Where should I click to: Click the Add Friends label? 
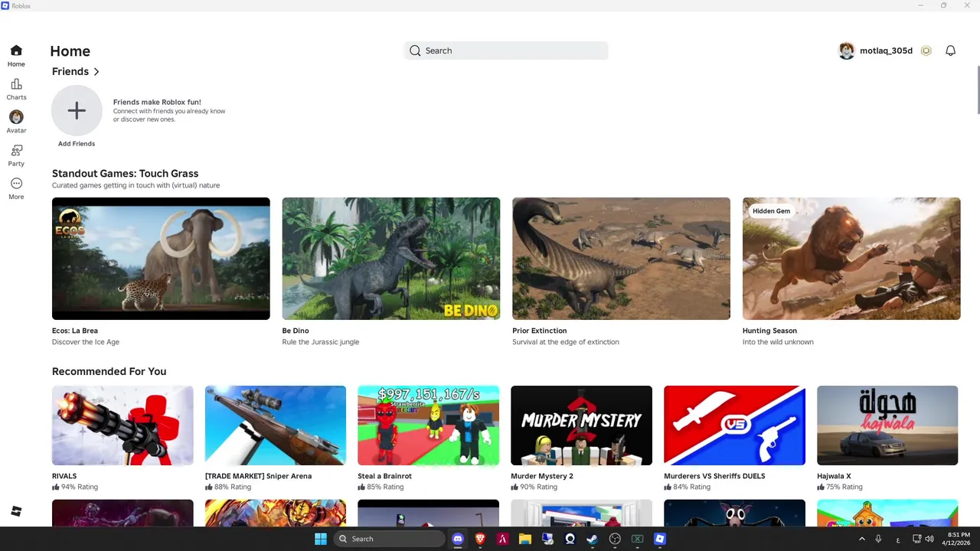coord(77,144)
